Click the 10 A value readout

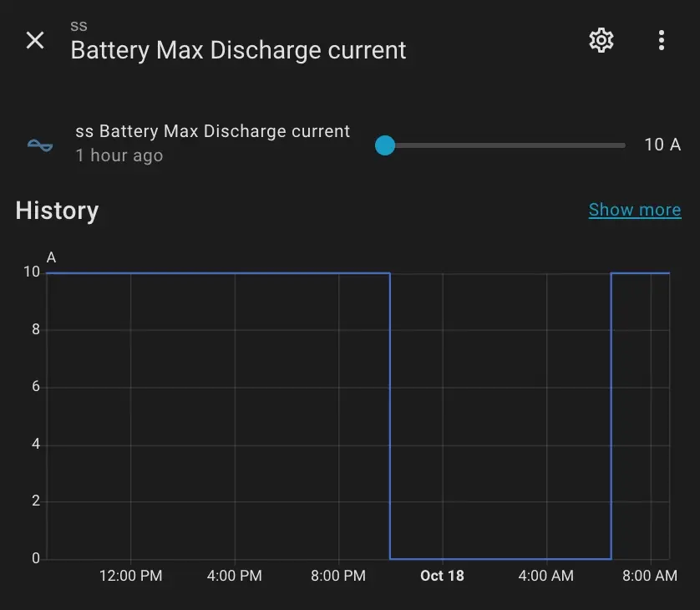(662, 145)
